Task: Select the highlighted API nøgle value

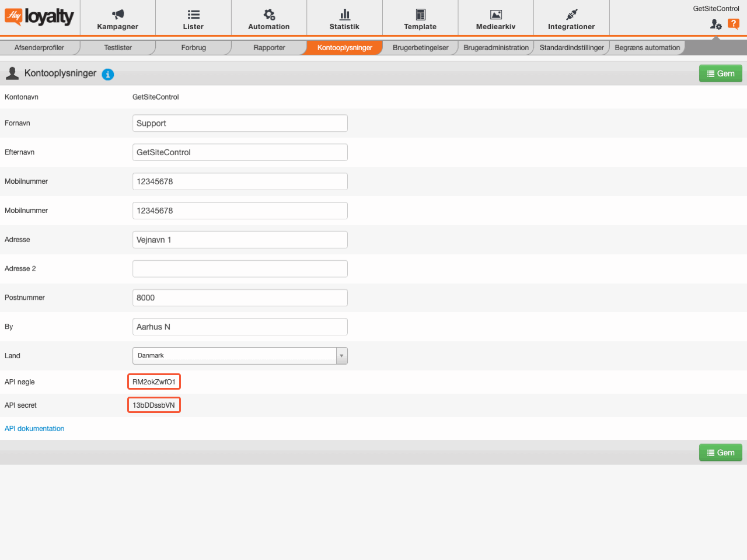Action: [153, 381]
